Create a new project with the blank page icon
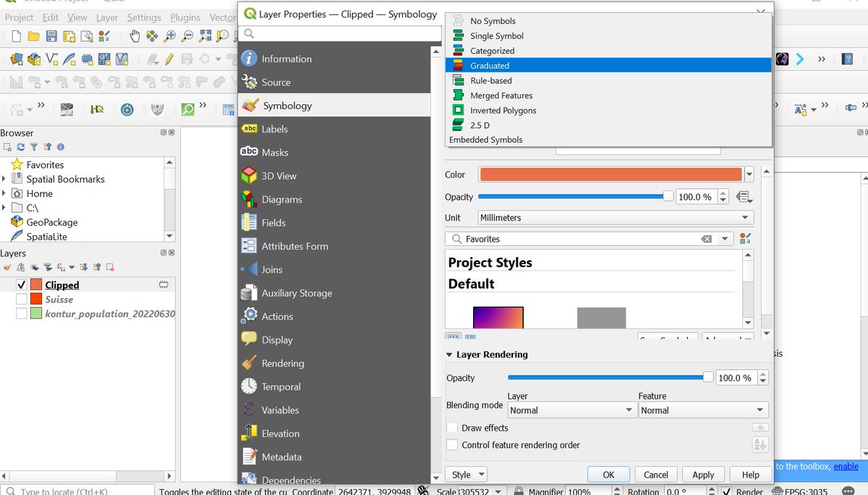This screenshot has width=868, height=495. coord(15,36)
